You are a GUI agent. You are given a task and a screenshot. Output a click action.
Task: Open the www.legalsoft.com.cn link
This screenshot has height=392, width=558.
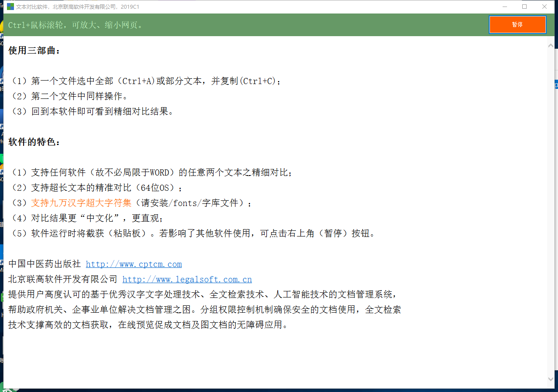pyautogui.click(x=187, y=279)
